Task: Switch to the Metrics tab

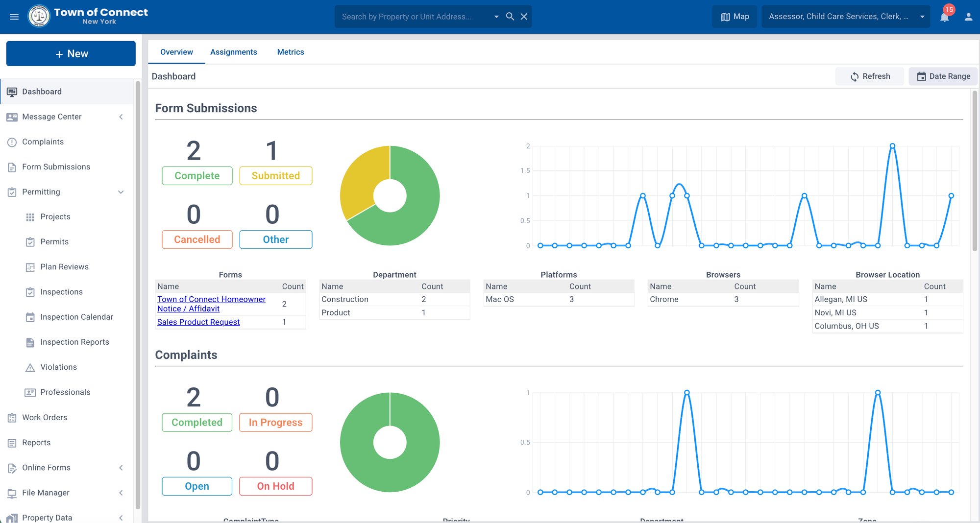Action: click(290, 52)
